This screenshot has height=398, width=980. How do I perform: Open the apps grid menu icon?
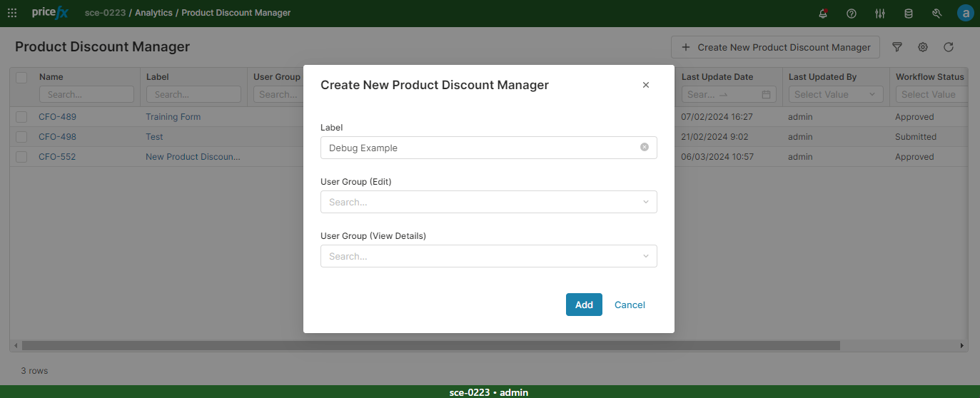[12, 13]
